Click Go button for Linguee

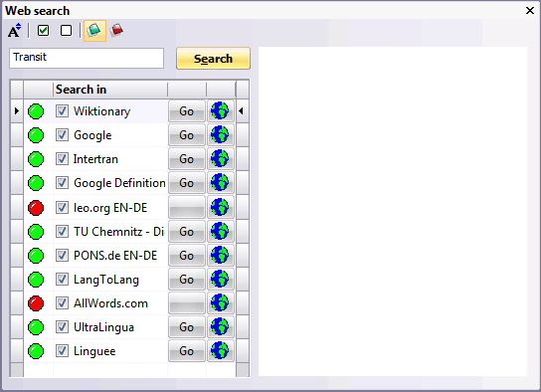click(x=187, y=351)
